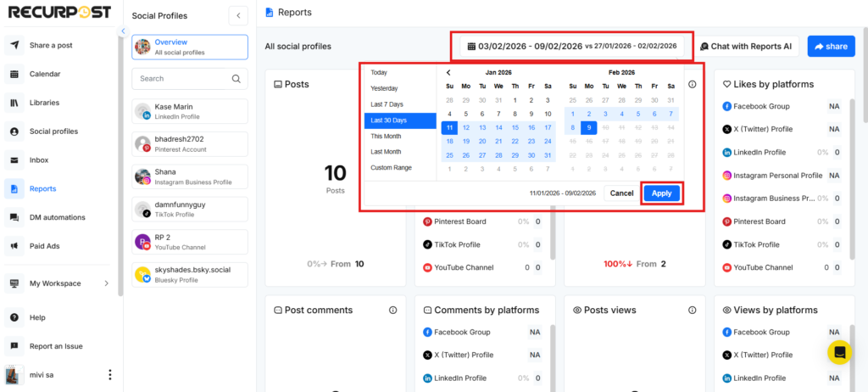
Task: Open the yellow chat widget bubble
Action: (840, 352)
